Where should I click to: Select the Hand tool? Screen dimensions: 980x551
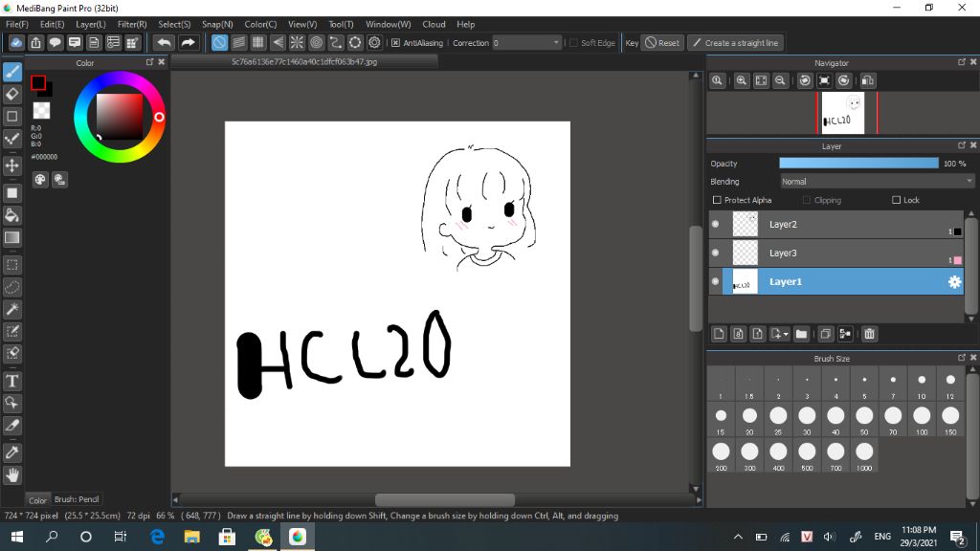12,475
